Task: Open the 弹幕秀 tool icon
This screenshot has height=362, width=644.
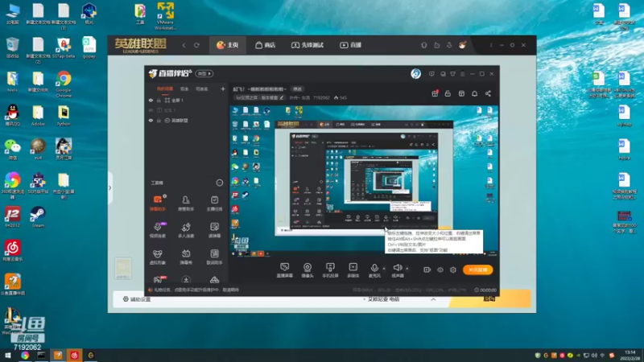Action: [186, 257]
